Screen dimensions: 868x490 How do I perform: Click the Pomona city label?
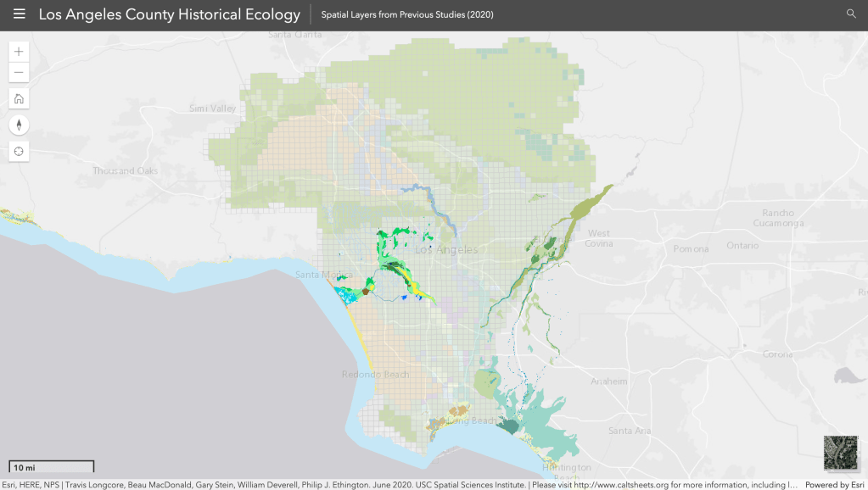[x=691, y=249]
